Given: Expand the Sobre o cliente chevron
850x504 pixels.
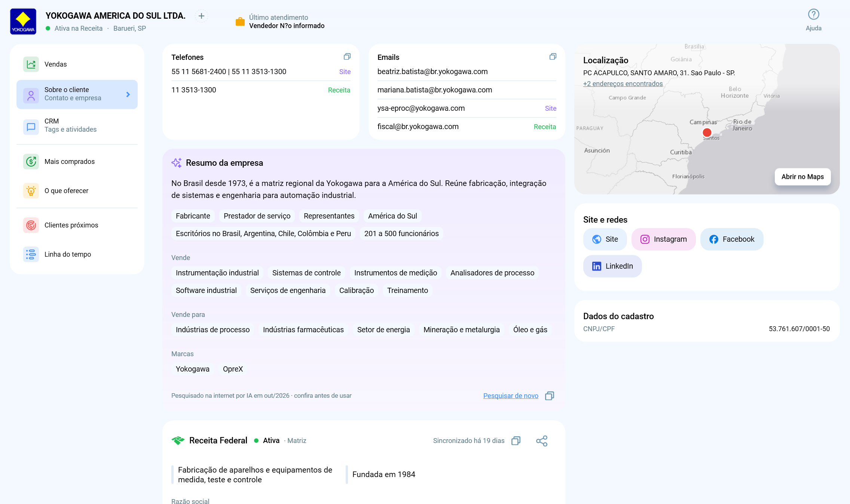Looking at the screenshot, I should click(128, 95).
